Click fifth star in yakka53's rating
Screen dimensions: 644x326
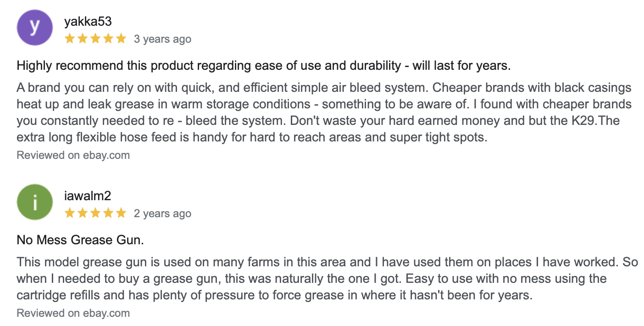pyautogui.click(x=121, y=39)
